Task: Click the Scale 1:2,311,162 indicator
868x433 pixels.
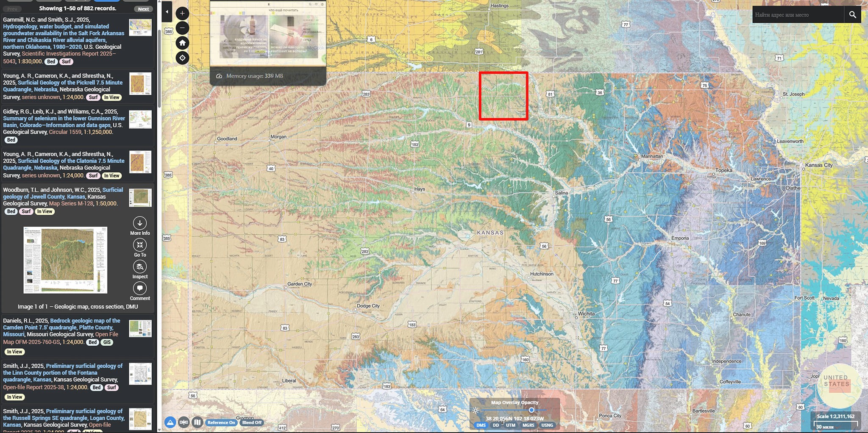Action: click(835, 416)
